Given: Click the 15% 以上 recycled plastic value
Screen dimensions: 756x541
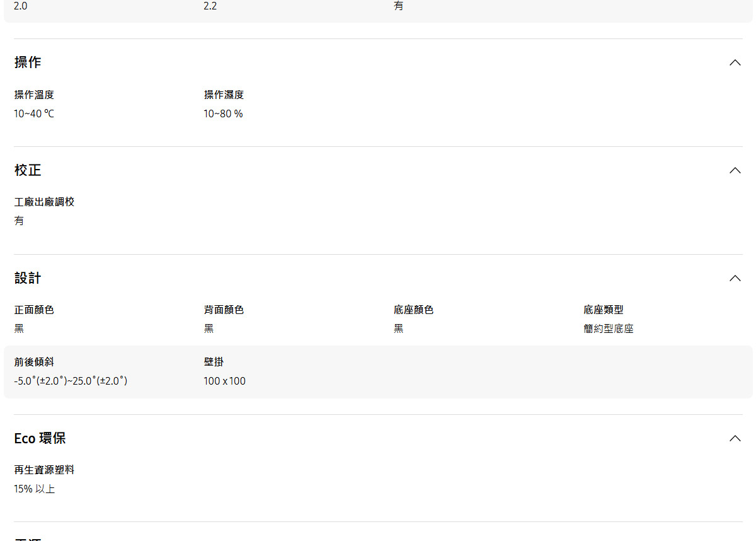Looking at the screenshot, I should (34, 488).
